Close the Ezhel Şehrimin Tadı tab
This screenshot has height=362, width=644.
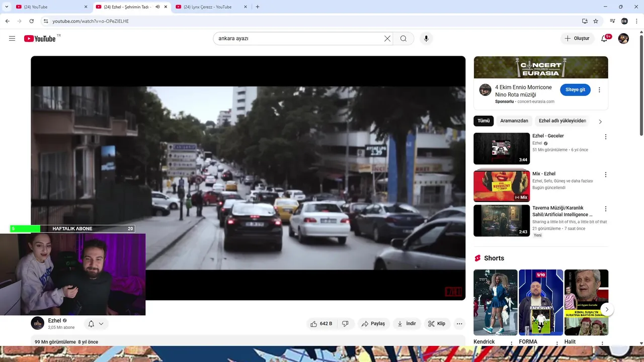pyautogui.click(x=166, y=7)
